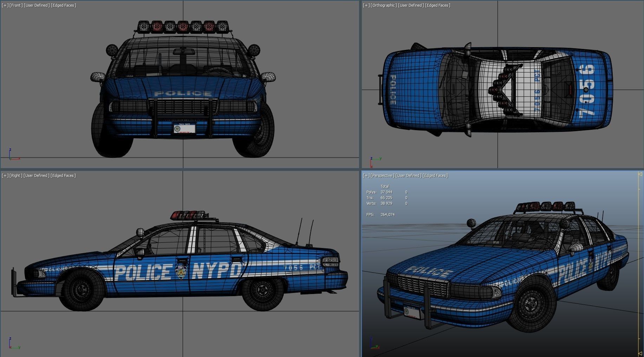Click the 'Verts:' statistics label
The width and height of the screenshot is (644, 357).
coord(371,203)
